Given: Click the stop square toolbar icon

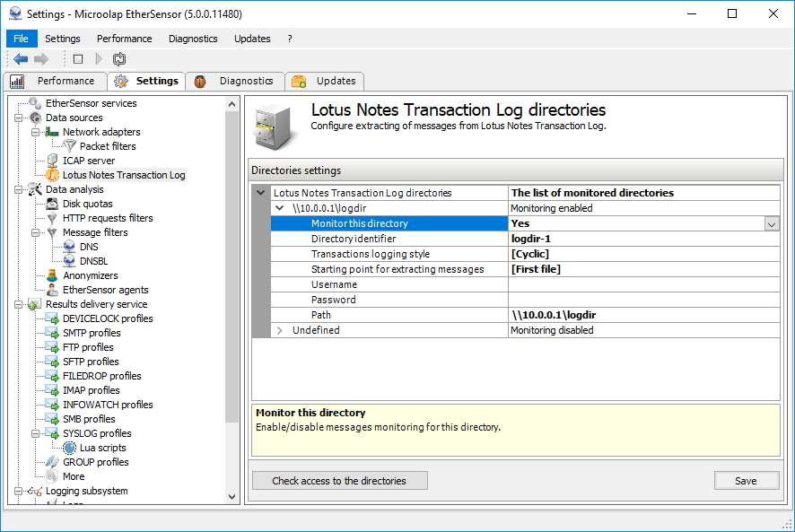Looking at the screenshot, I should point(78,59).
